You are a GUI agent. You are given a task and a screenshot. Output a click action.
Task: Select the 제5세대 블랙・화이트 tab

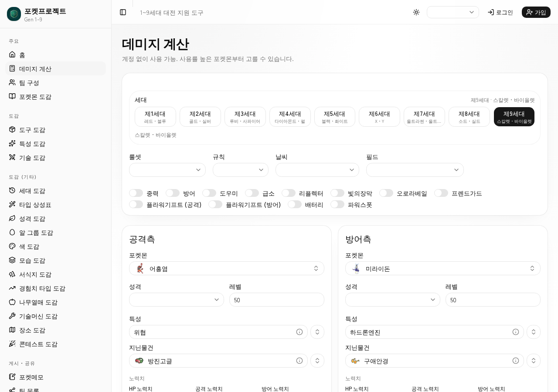[x=335, y=117]
